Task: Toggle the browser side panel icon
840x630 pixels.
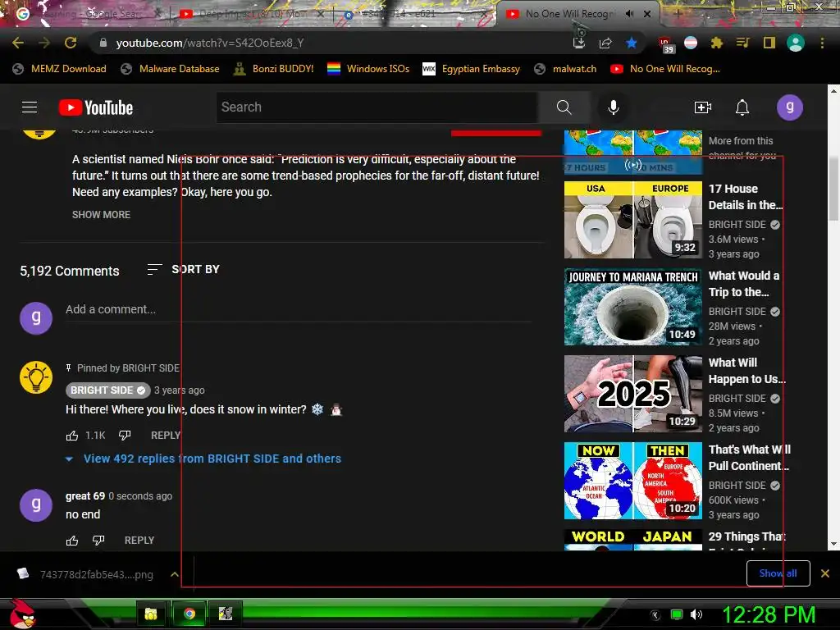Action: click(769, 43)
